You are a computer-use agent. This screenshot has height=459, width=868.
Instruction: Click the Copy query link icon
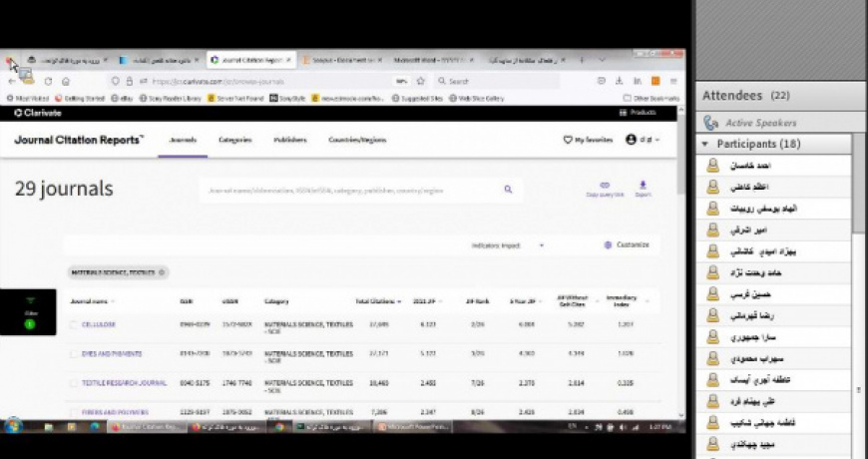point(605,185)
